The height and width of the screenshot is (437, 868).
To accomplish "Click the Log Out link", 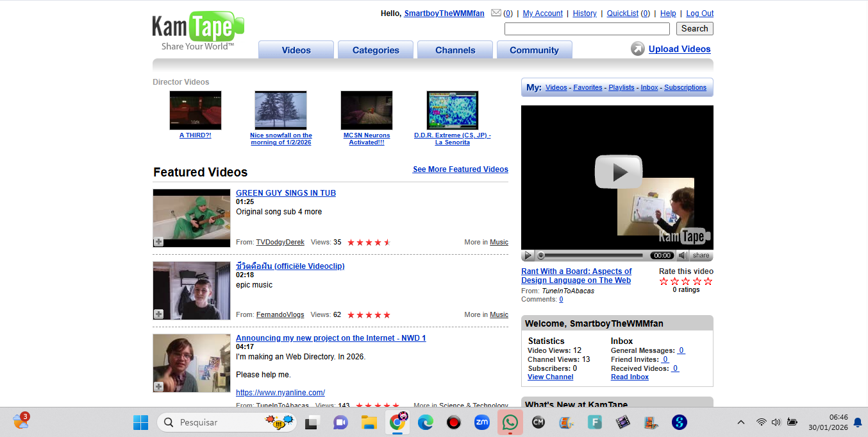I will click(699, 13).
